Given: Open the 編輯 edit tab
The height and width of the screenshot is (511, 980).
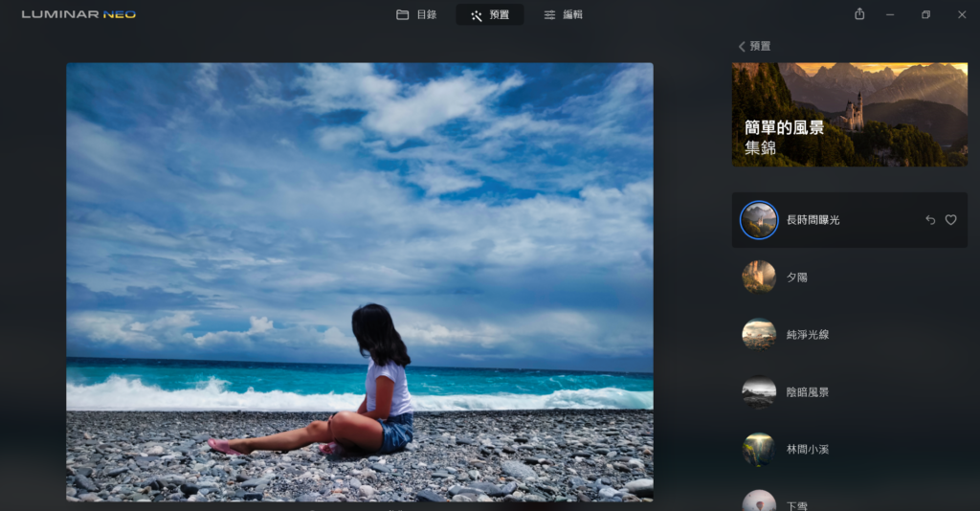Looking at the screenshot, I should coord(563,14).
